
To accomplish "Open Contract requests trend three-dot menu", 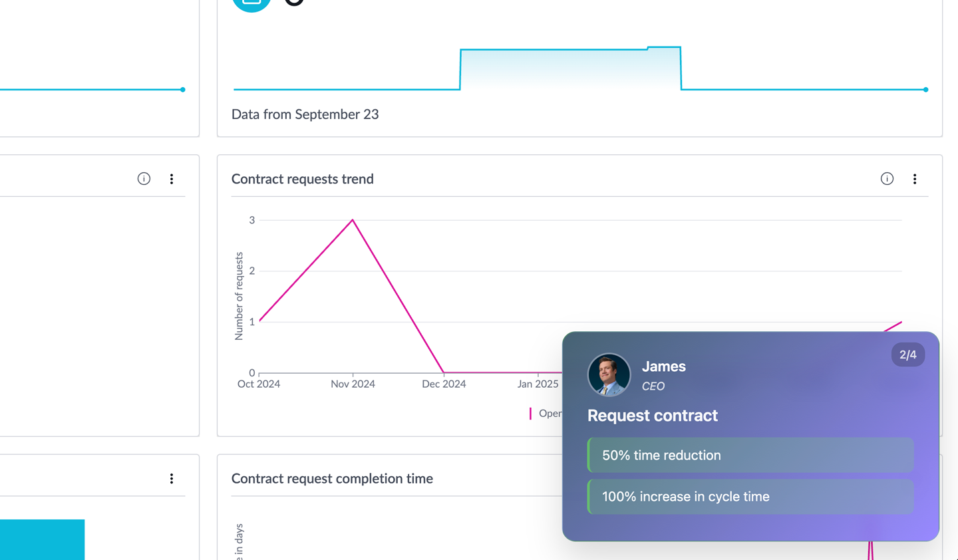I will (x=915, y=179).
